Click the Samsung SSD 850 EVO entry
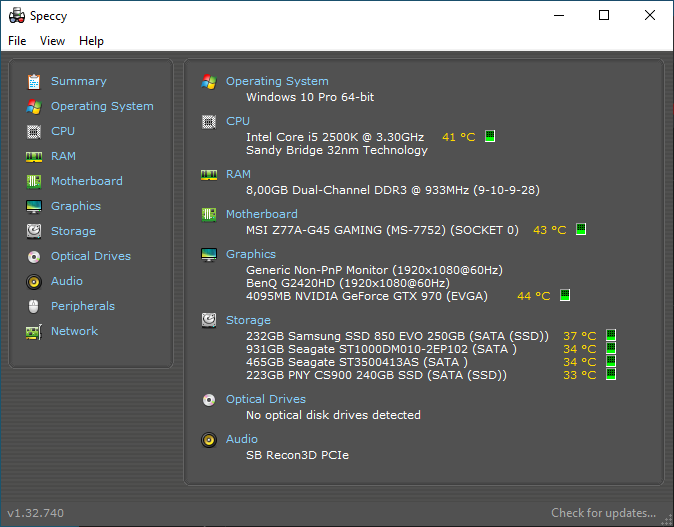Screen dimensions: 674x527 click(398, 336)
